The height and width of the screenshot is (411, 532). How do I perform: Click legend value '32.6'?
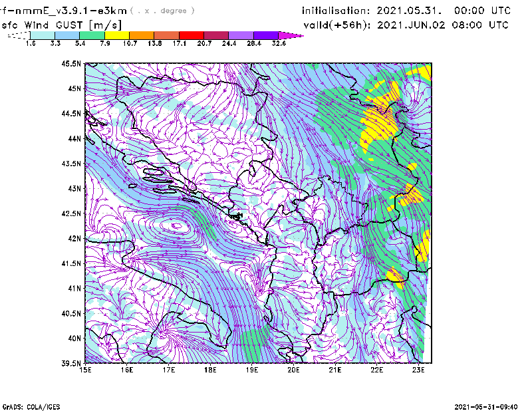279,43
